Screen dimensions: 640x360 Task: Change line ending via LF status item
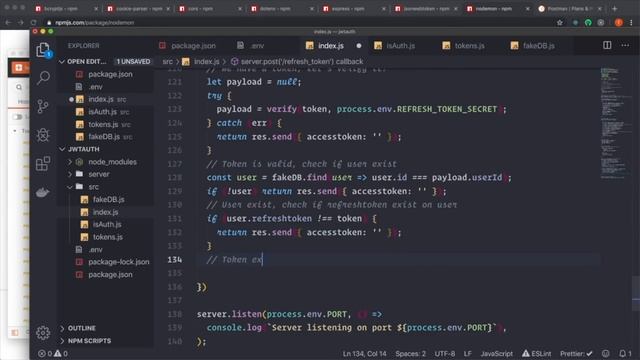468,353
